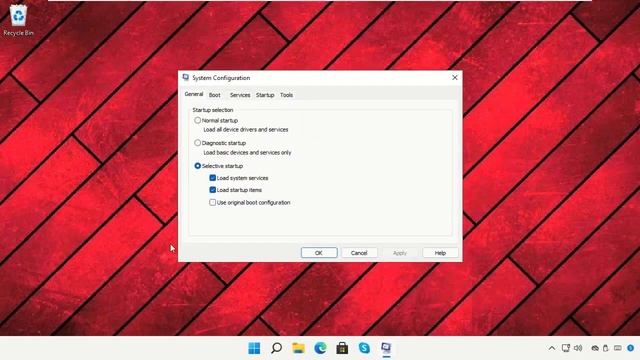Image resolution: width=640 pixels, height=360 pixels.
Task: Click the USB device tray icon
Action: coord(606,348)
